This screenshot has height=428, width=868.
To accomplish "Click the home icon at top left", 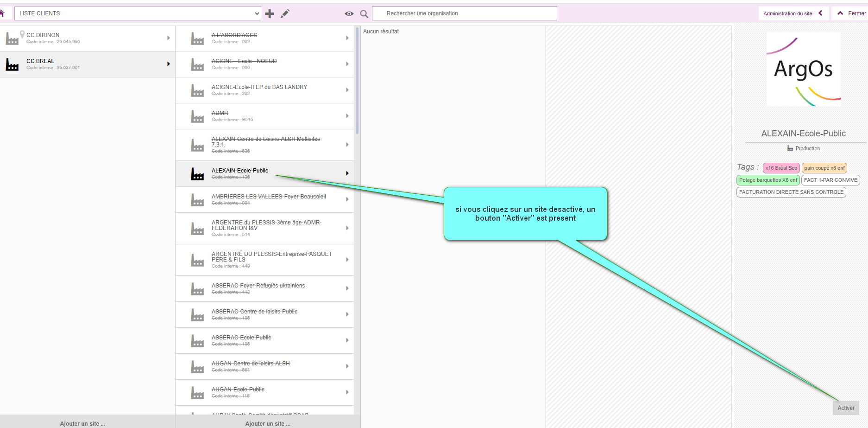I will pos(2,13).
